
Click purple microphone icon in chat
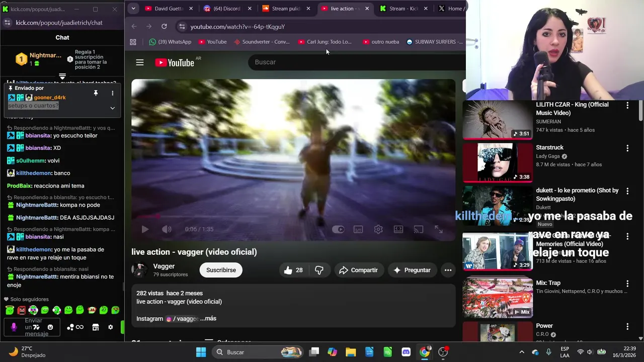[14, 327]
